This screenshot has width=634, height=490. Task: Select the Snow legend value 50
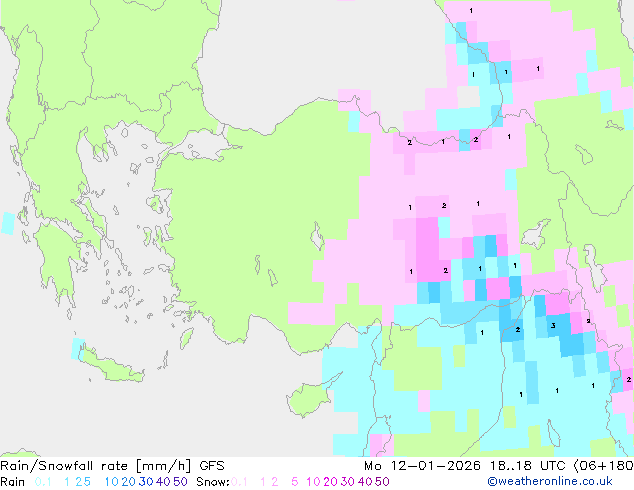coord(383,482)
